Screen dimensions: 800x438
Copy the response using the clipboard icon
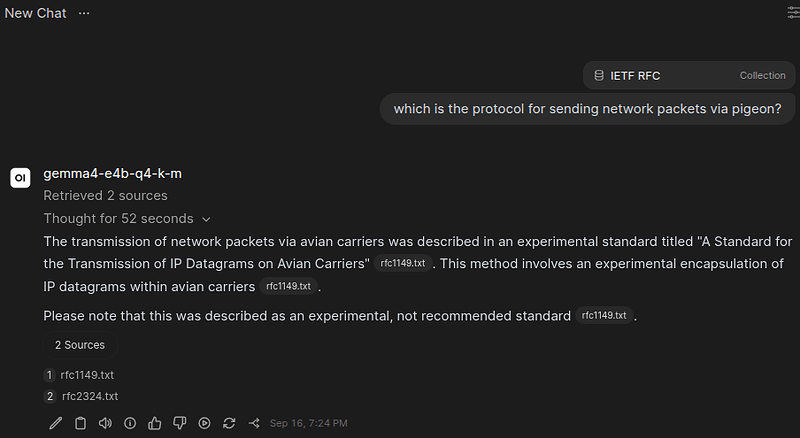coord(81,423)
